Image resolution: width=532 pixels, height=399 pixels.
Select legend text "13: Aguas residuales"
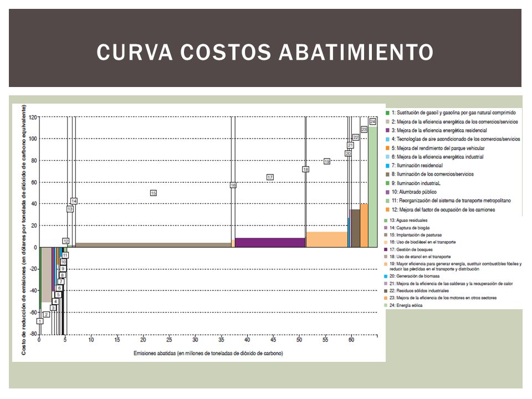(x=408, y=220)
